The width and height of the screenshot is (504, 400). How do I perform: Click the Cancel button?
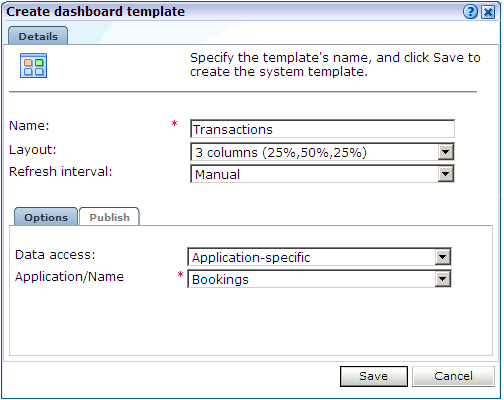(x=453, y=376)
